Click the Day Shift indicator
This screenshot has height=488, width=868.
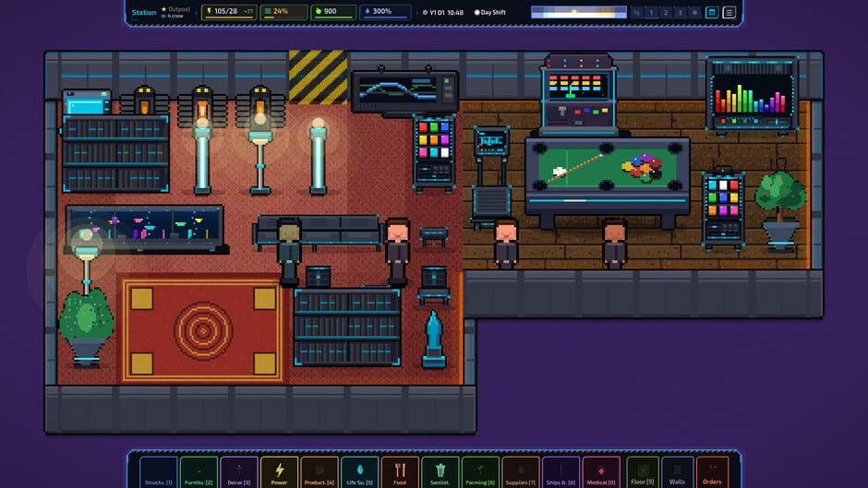point(490,12)
